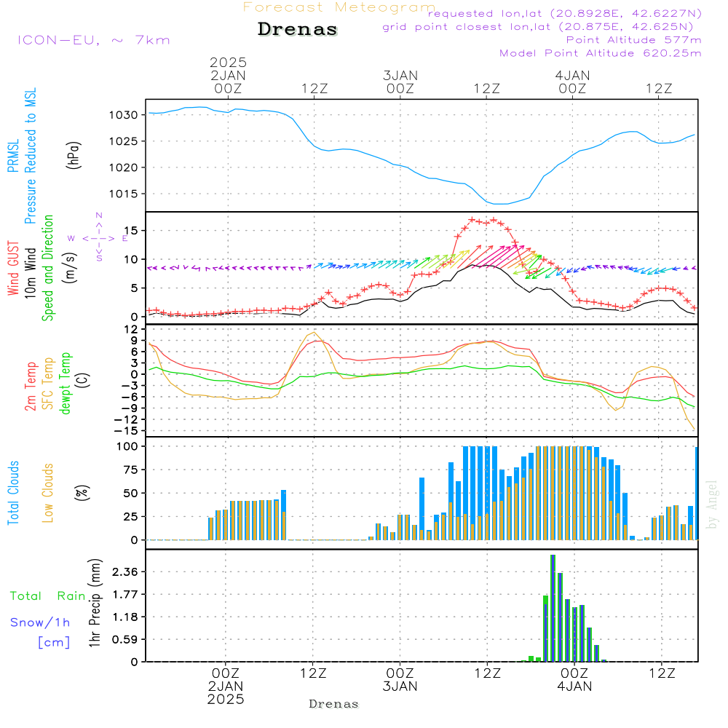
Task: Click the tallest precipitation bar
Action: pos(553,608)
